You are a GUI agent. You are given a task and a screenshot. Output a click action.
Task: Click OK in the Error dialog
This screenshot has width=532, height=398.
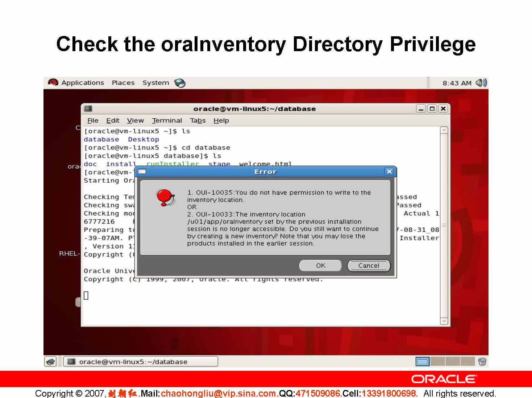pyautogui.click(x=320, y=266)
